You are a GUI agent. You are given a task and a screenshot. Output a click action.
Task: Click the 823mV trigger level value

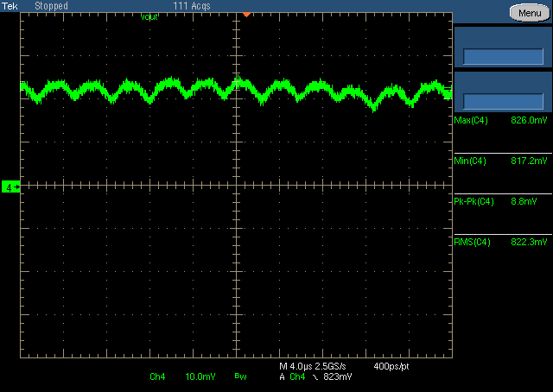point(337,377)
